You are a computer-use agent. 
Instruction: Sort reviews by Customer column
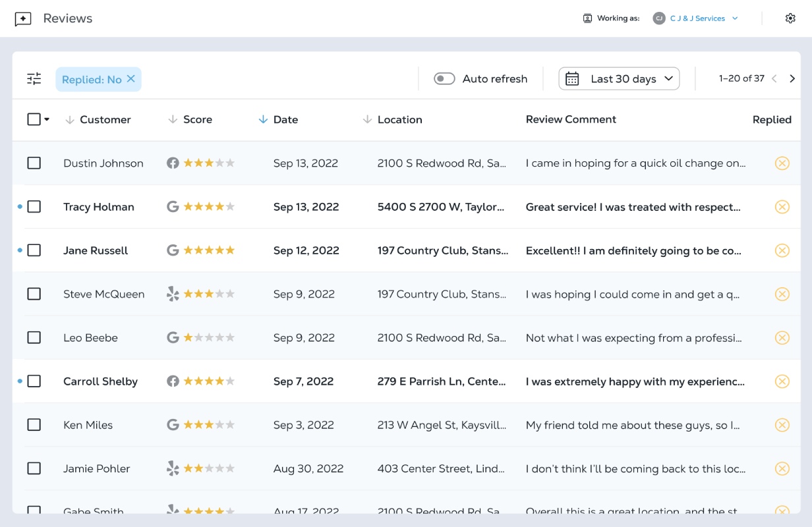(x=98, y=119)
